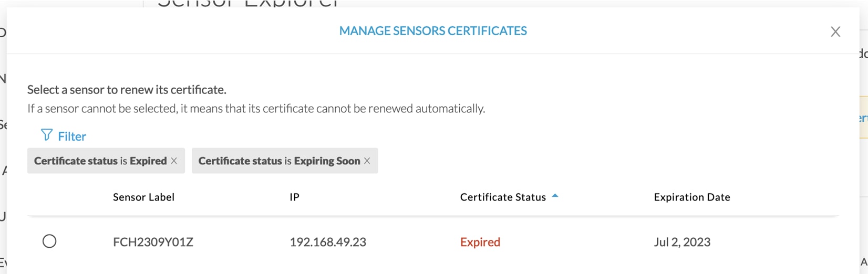Click the Certificate status is Expired chip label
868x274 pixels.
tap(100, 161)
